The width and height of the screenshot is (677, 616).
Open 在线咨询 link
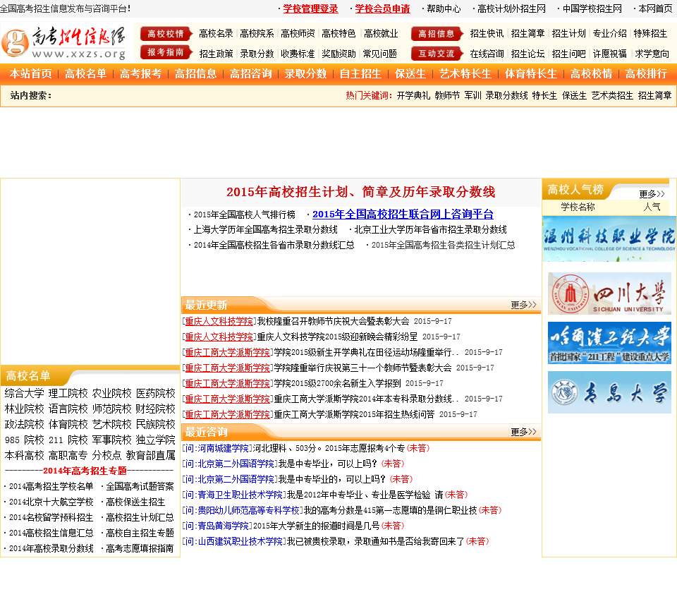(x=487, y=54)
